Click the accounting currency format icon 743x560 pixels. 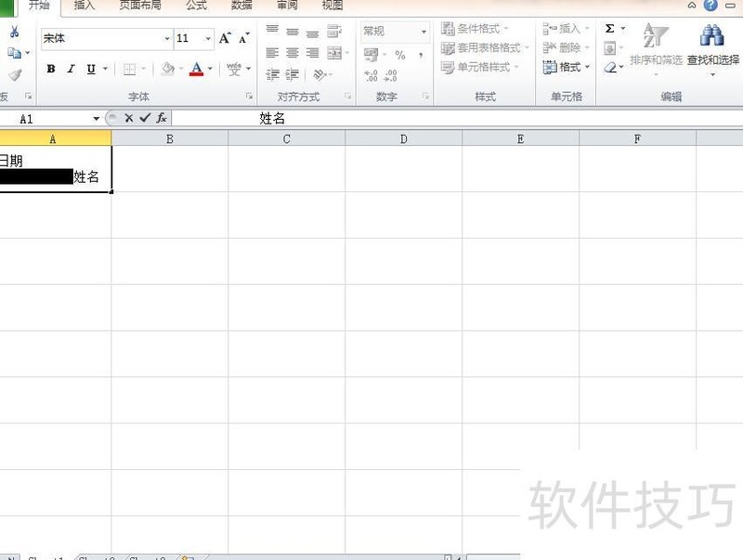point(371,55)
